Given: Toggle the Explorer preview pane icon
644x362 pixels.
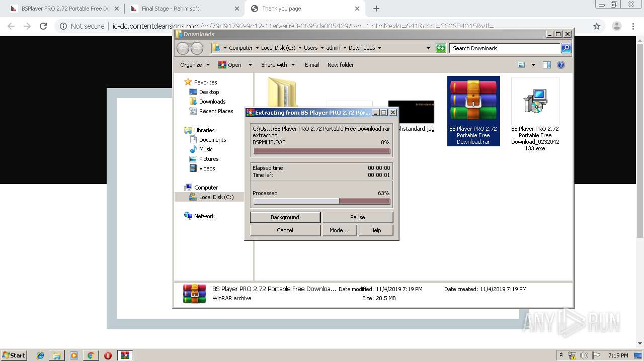Looking at the screenshot, I should click(547, 65).
